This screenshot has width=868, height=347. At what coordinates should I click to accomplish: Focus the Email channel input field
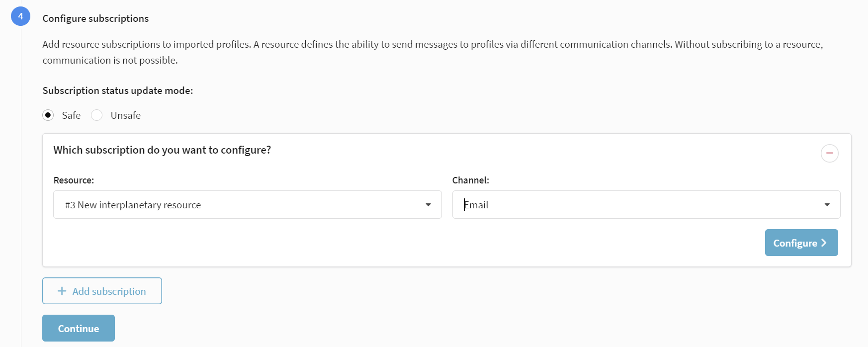646,205
